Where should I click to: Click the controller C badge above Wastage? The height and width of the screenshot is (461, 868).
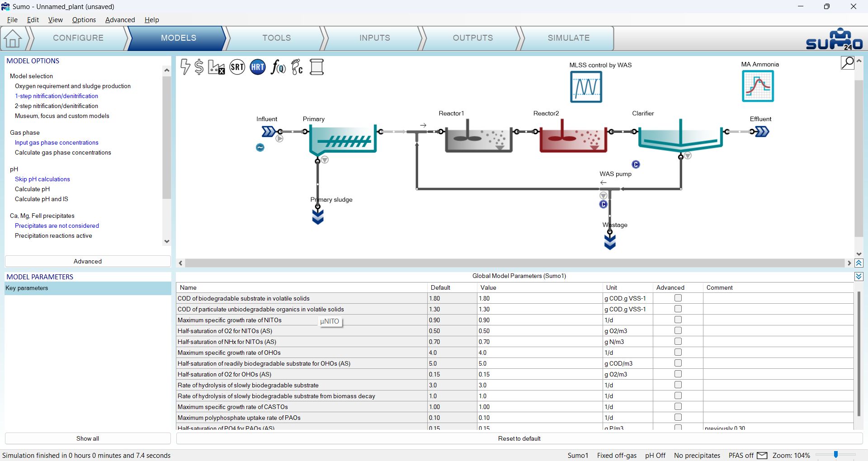[603, 204]
